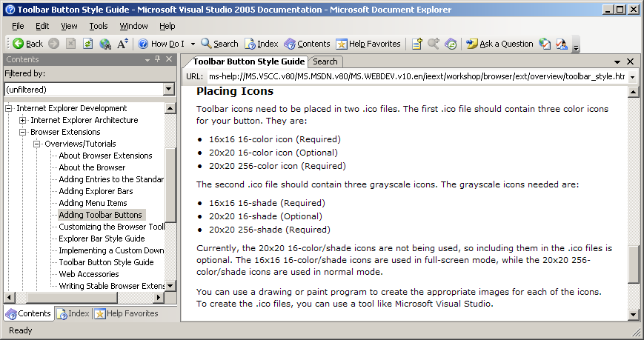Open the Tools menu
Viewport: 644px width, 340px height.
(99, 26)
